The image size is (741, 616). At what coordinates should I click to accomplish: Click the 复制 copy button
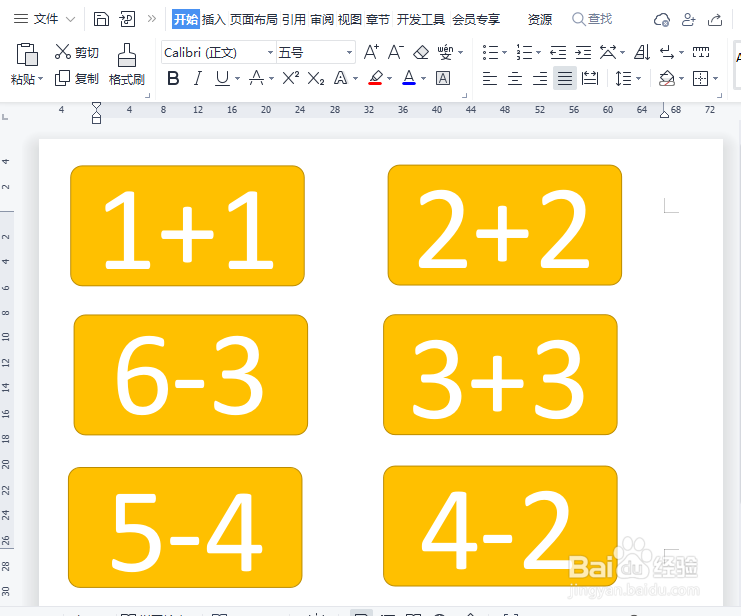77,78
